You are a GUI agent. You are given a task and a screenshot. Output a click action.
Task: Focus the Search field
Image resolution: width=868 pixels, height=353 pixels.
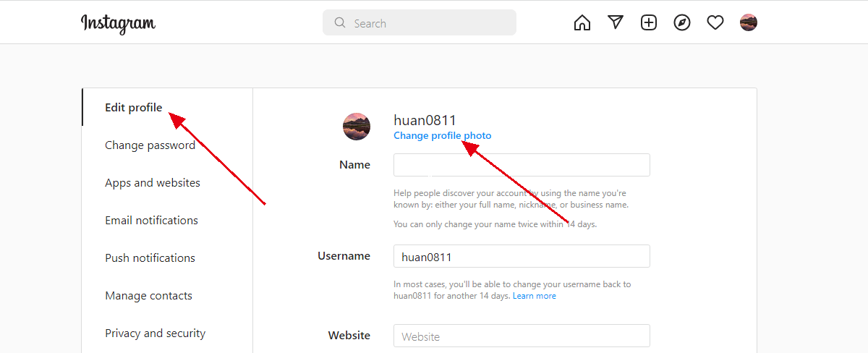[x=420, y=22]
